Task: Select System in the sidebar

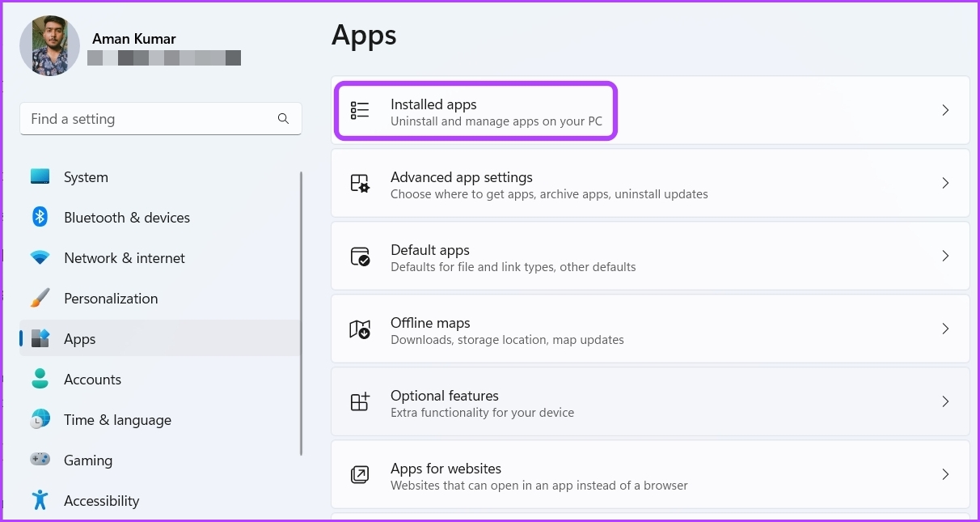Action: 160,177
